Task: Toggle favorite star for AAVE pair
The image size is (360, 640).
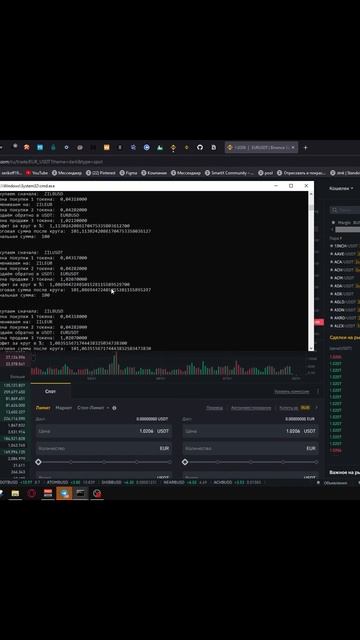Action: (x=331, y=254)
